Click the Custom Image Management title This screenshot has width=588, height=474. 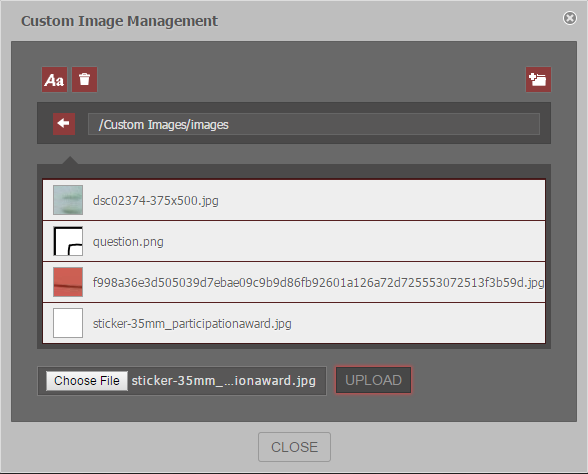tap(119, 21)
